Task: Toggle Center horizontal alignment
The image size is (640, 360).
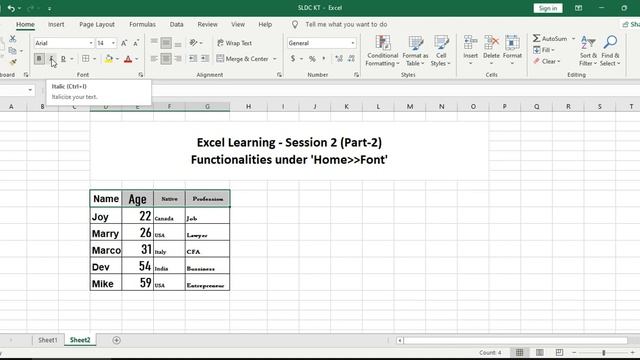Action: point(166,59)
